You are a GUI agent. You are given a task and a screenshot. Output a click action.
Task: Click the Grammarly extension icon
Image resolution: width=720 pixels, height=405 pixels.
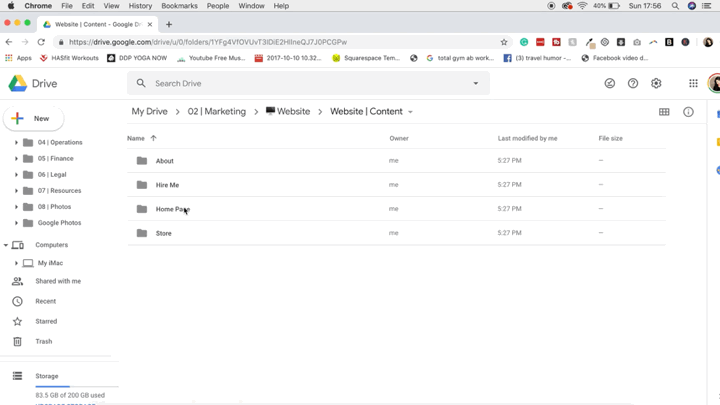(x=524, y=42)
